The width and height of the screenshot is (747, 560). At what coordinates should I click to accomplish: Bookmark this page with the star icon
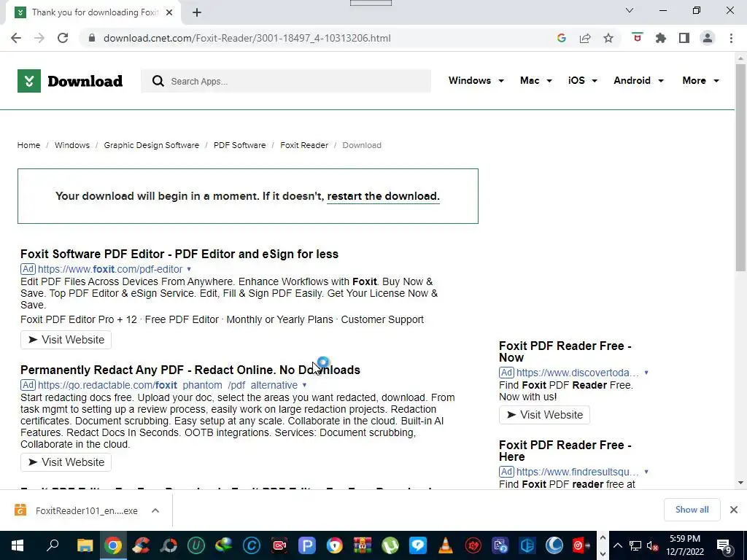[608, 38]
